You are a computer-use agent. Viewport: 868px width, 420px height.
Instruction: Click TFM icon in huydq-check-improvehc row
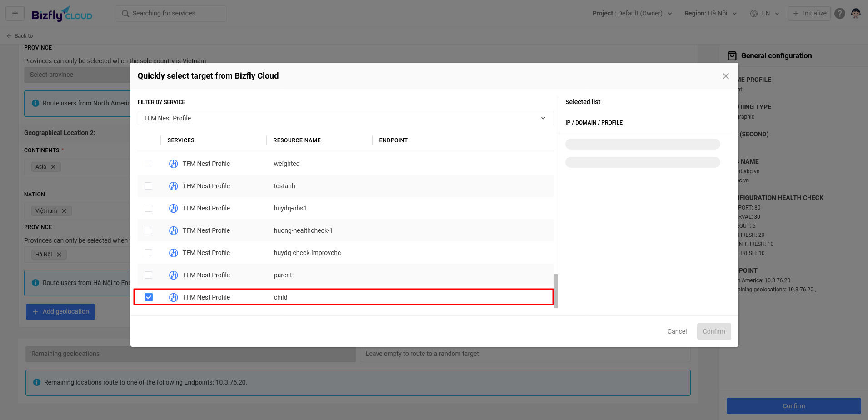click(174, 253)
